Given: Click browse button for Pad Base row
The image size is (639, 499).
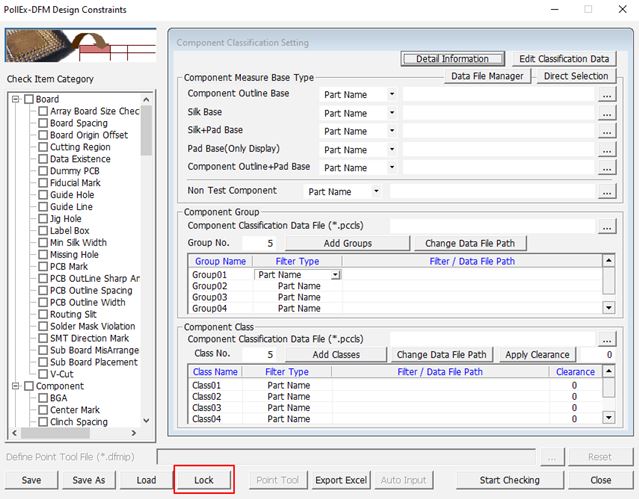Looking at the screenshot, I should (x=606, y=149).
